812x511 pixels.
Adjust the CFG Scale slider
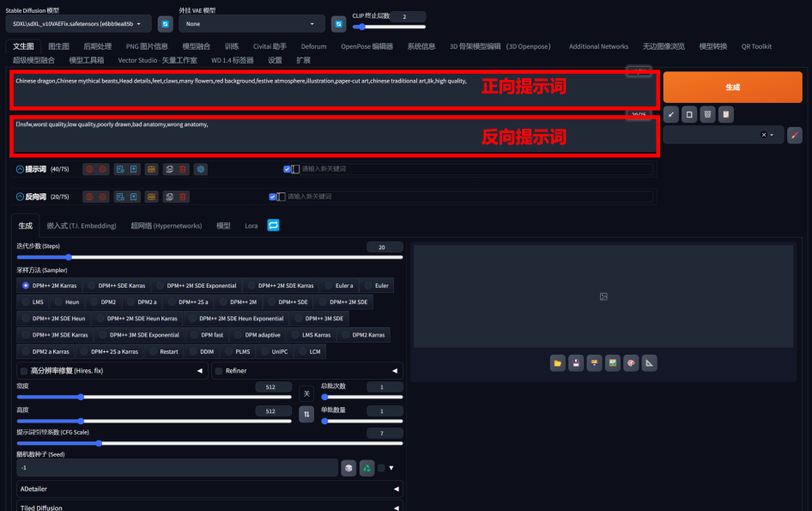[209, 443]
